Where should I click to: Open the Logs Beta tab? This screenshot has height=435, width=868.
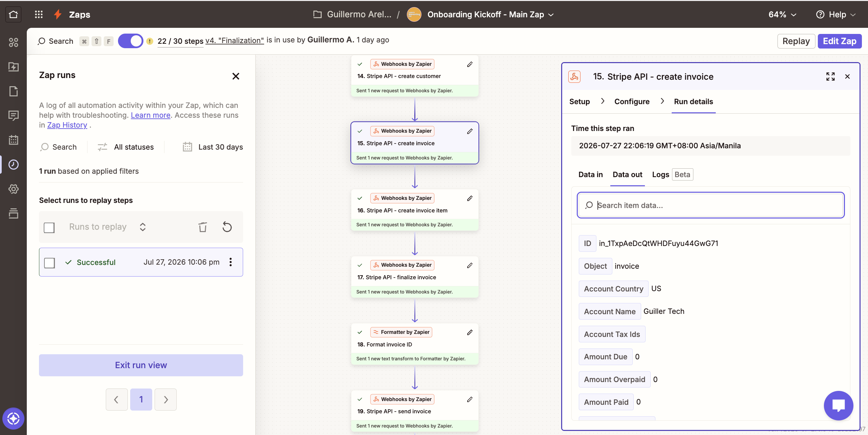tap(672, 174)
